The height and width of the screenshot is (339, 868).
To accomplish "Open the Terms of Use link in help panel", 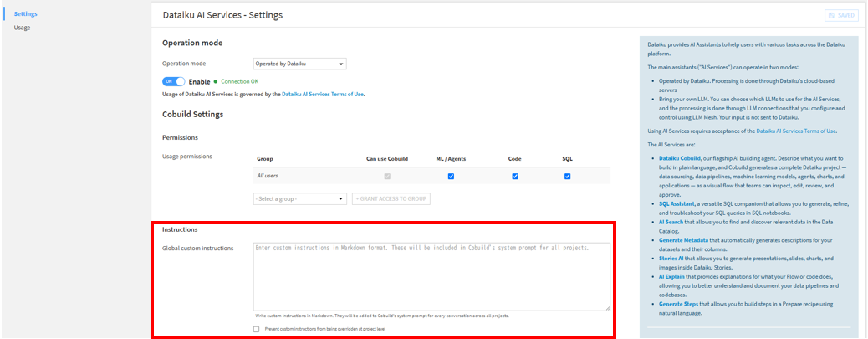I will click(796, 131).
